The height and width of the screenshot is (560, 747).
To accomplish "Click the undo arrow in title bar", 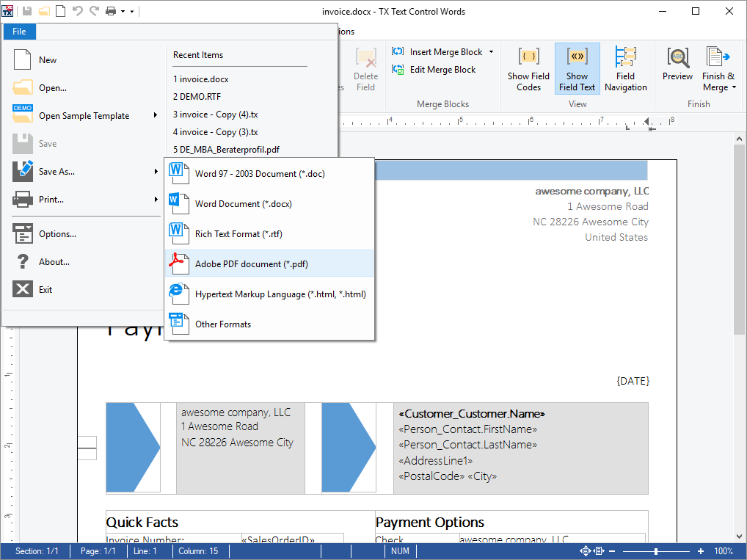I will click(77, 11).
